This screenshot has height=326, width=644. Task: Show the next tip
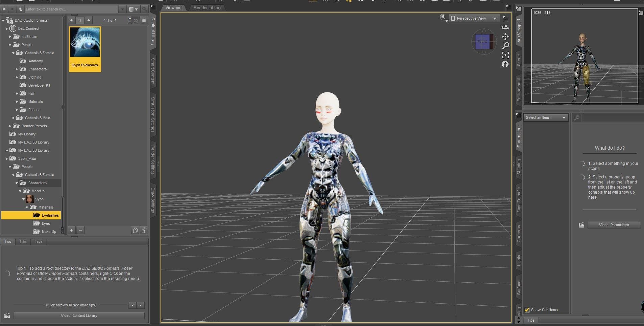(x=141, y=305)
